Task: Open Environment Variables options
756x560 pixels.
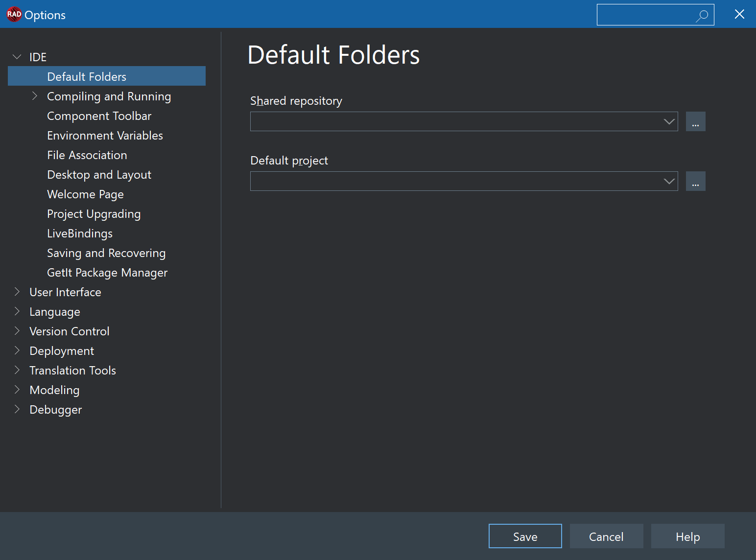Action: point(105,136)
